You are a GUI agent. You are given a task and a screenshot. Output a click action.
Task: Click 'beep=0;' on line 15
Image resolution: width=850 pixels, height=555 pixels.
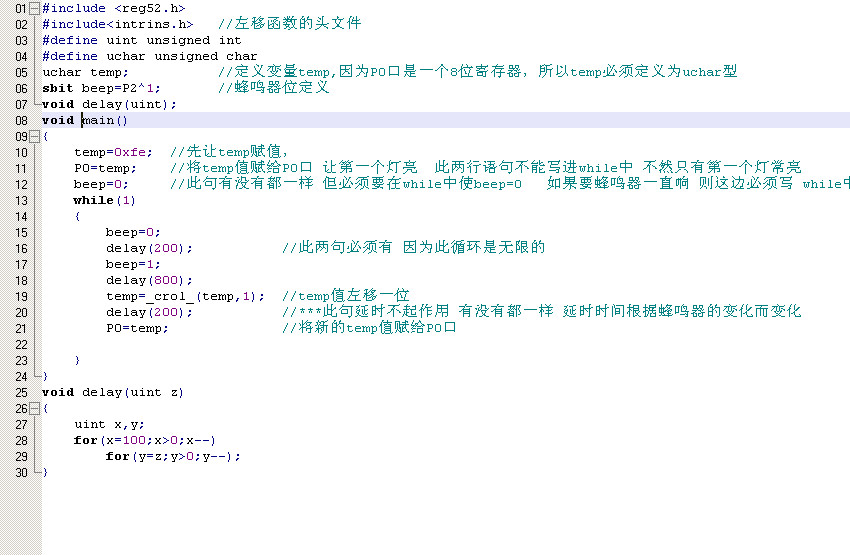pos(133,233)
